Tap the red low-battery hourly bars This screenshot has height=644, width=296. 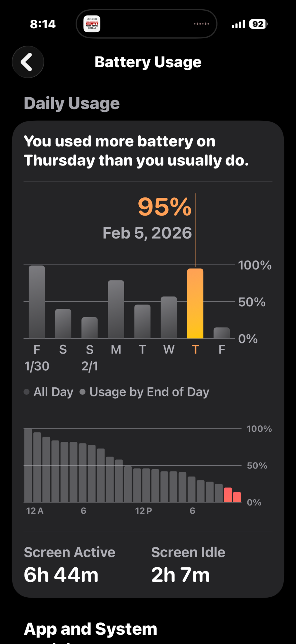coord(232,495)
